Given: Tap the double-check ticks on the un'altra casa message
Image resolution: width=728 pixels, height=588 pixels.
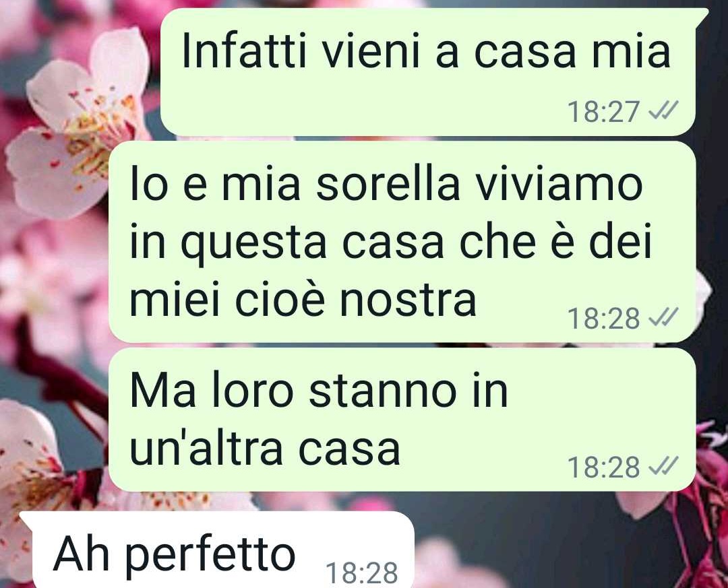Looking at the screenshot, I should (663, 466).
